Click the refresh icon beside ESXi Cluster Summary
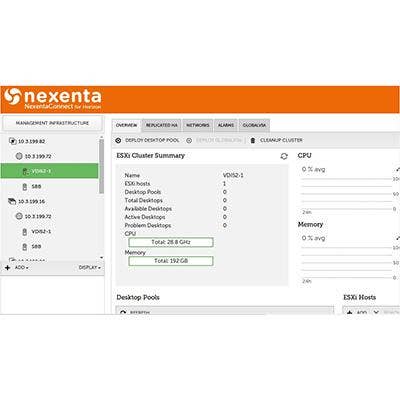This screenshot has height=400, width=400. click(284, 156)
